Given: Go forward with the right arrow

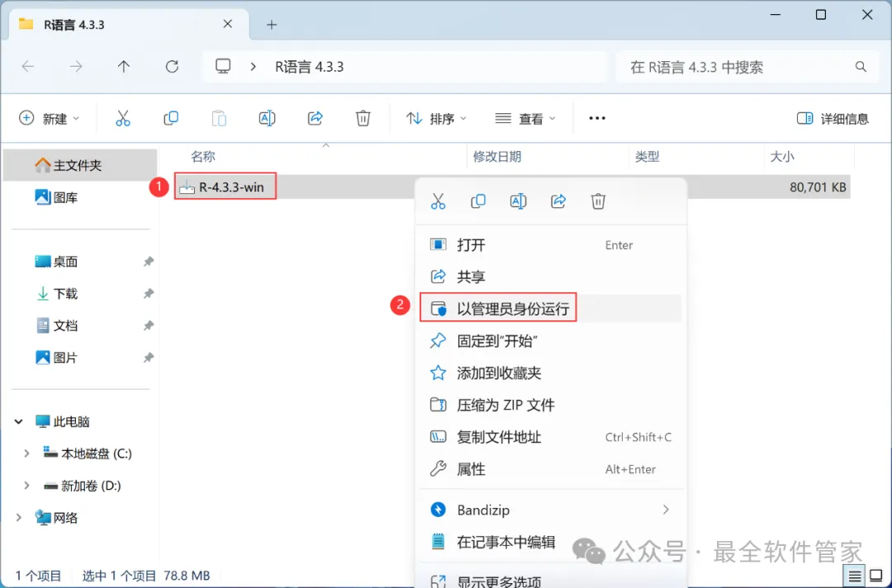Looking at the screenshot, I should tap(76, 67).
